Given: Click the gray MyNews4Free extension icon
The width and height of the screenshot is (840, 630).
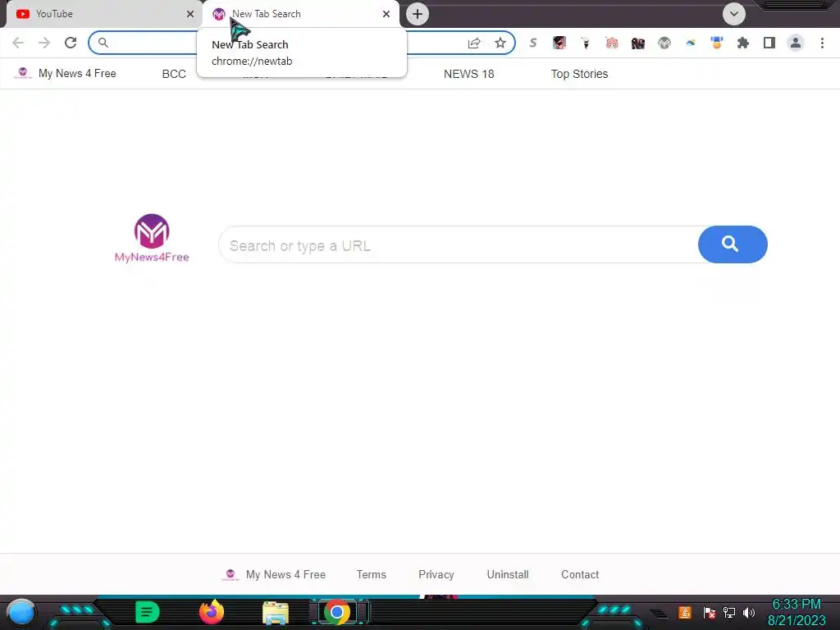Looking at the screenshot, I should pyautogui.click(x=664, y=43).
